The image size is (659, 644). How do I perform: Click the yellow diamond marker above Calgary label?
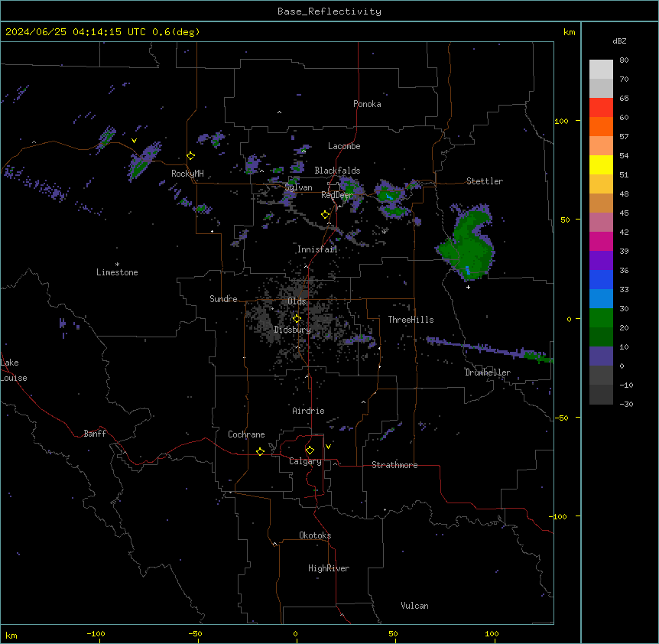click(310, 450)
